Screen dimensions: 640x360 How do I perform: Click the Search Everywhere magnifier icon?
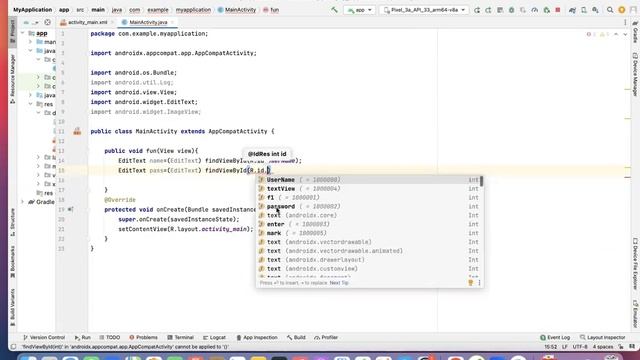[x=610, y=10]
